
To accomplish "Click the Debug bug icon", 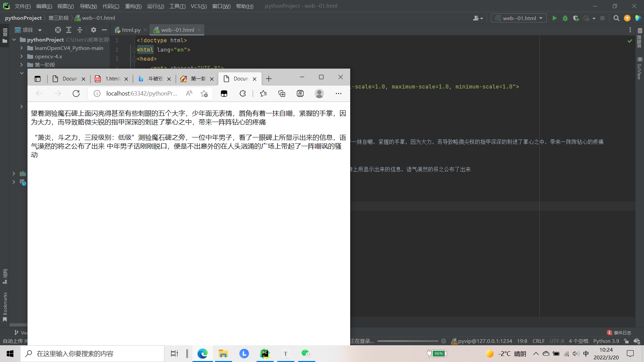I will point(565,18).
